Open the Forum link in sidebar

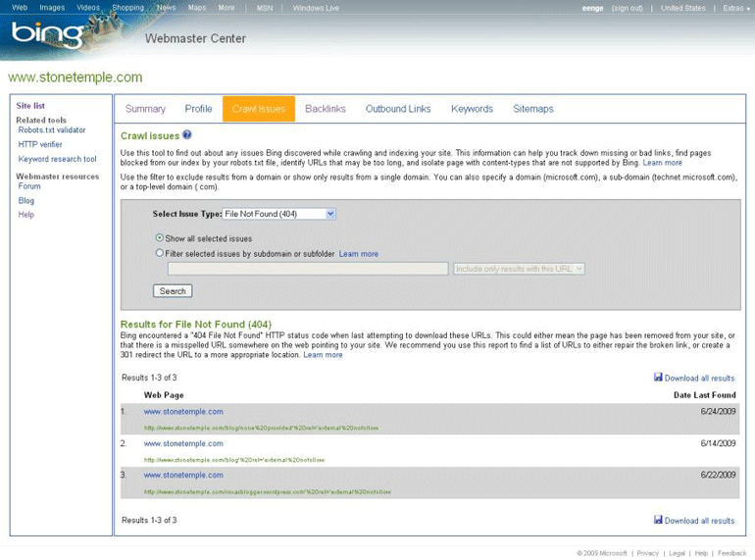29,186
